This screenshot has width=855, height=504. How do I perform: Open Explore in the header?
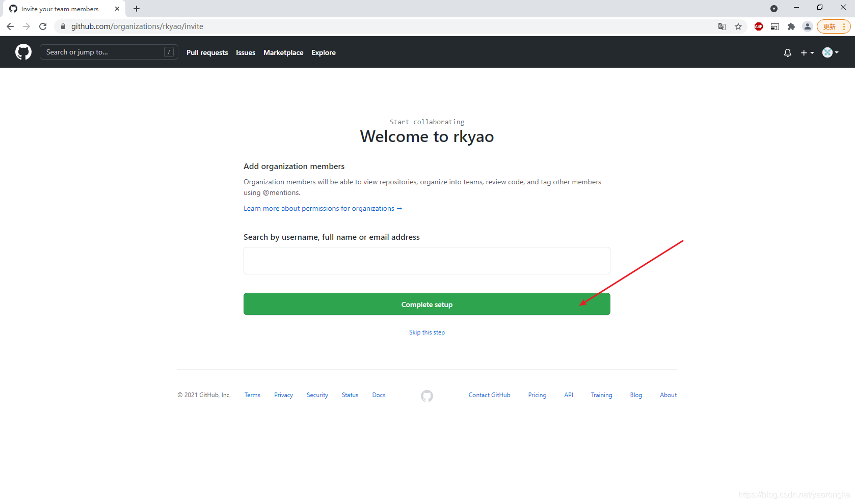(x=324, y=52)
